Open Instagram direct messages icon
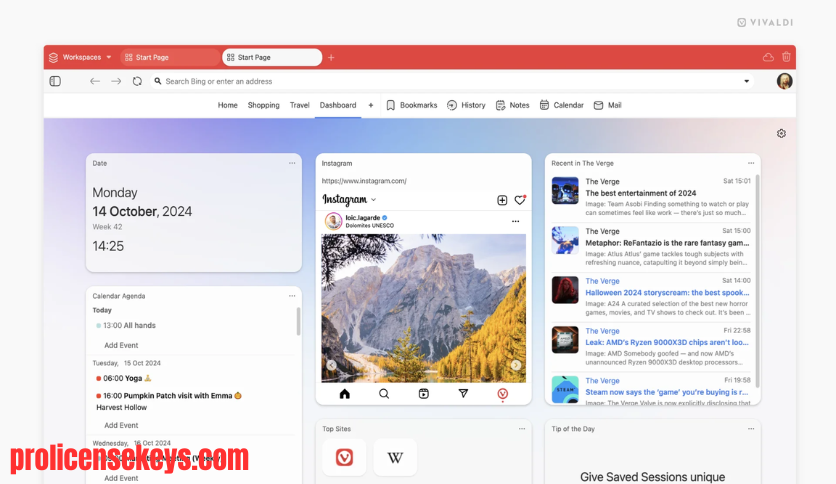The height and width of the screenshot is (484, 836). (x=463, y=393)
